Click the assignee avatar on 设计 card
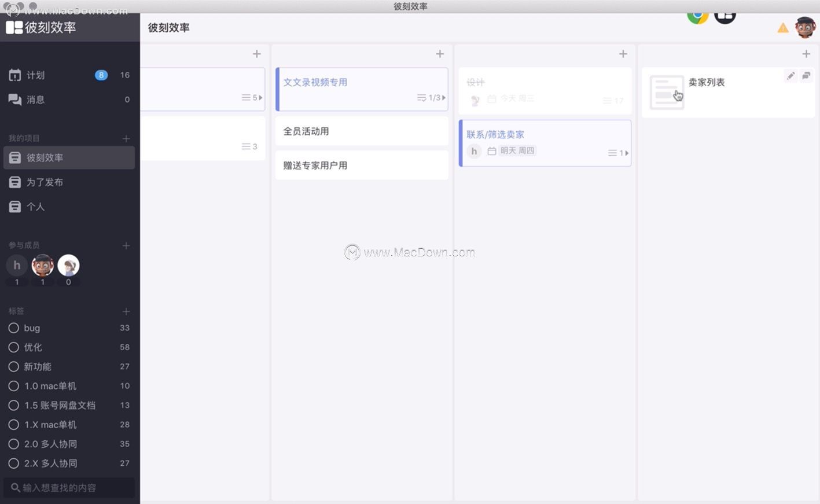 click(475, 101)
